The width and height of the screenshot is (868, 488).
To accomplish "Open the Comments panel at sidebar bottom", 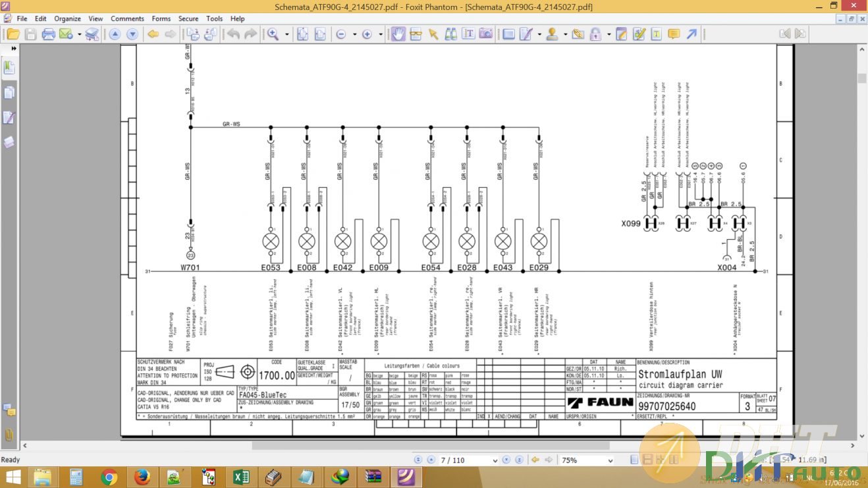I will [x=9, y=411].
